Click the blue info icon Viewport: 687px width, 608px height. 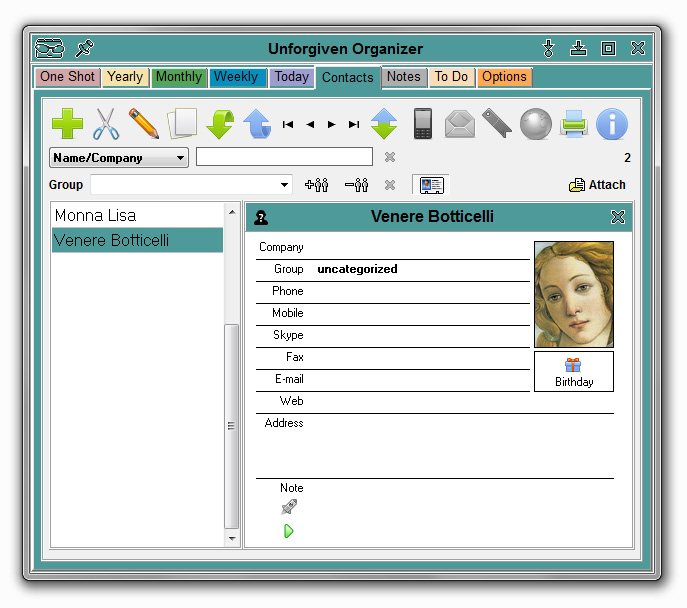click(x=612, y=124)
